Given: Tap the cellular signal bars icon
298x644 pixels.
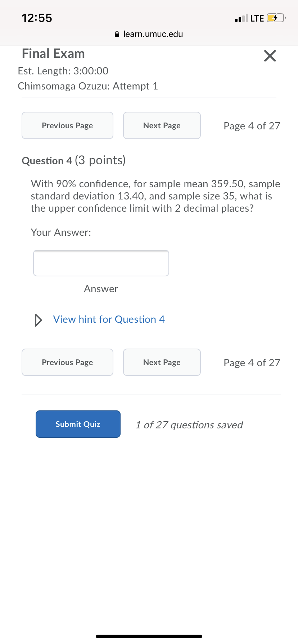Looking at the screenshot, I should (x=241, y=18).
